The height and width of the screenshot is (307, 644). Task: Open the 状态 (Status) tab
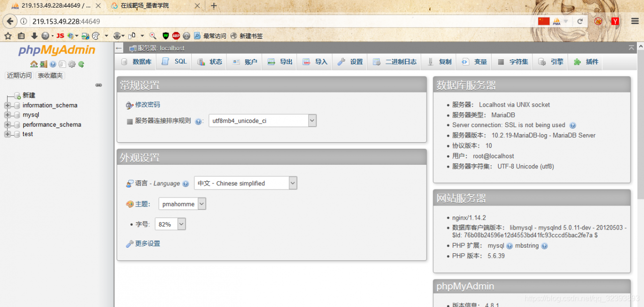209,62
